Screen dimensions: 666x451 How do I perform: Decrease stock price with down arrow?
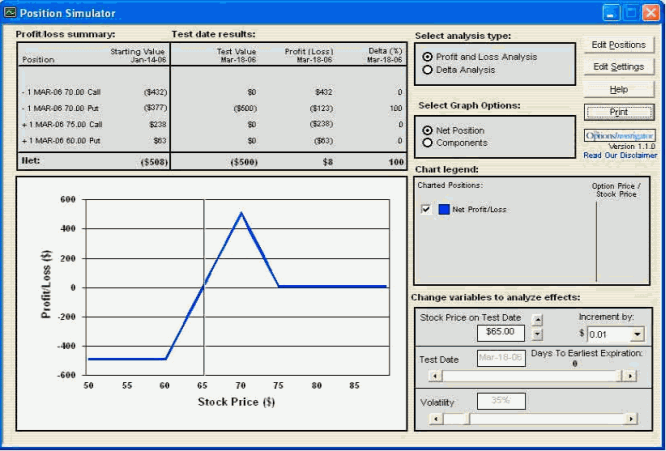pos(538,335)
